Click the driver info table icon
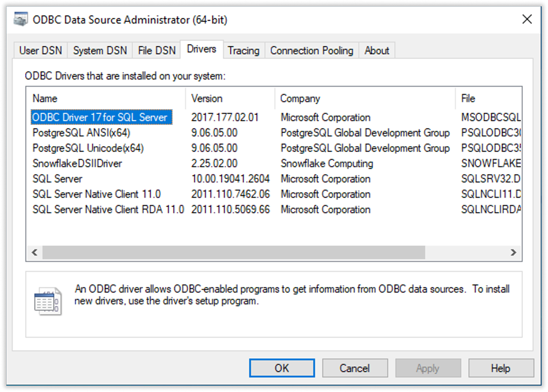 (x=48, y=301)
